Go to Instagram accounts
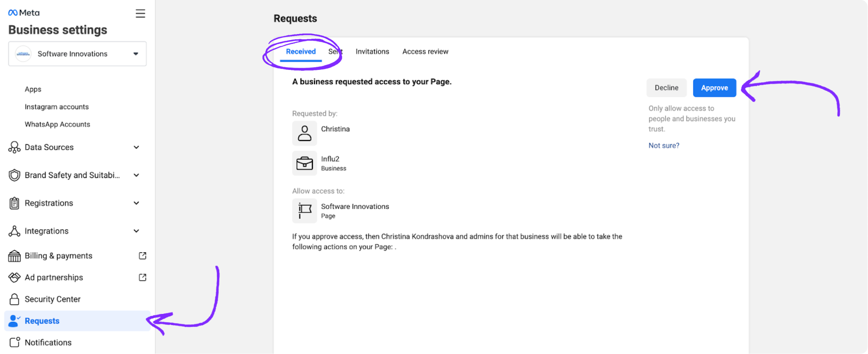This screenshot has height=354, width=868. [x=56, y=107]
